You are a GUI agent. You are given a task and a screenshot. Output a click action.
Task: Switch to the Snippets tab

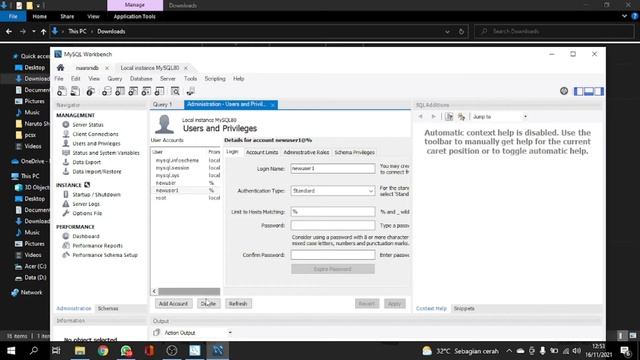pyautogui.click(x=464, y=308)
